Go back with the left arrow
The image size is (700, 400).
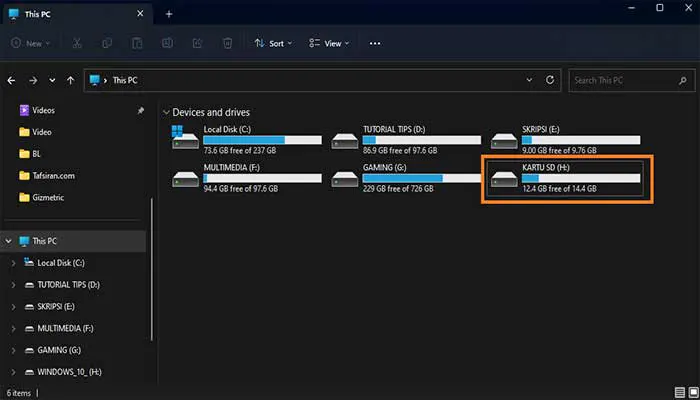pyautogui.click(x=11, y=80)
